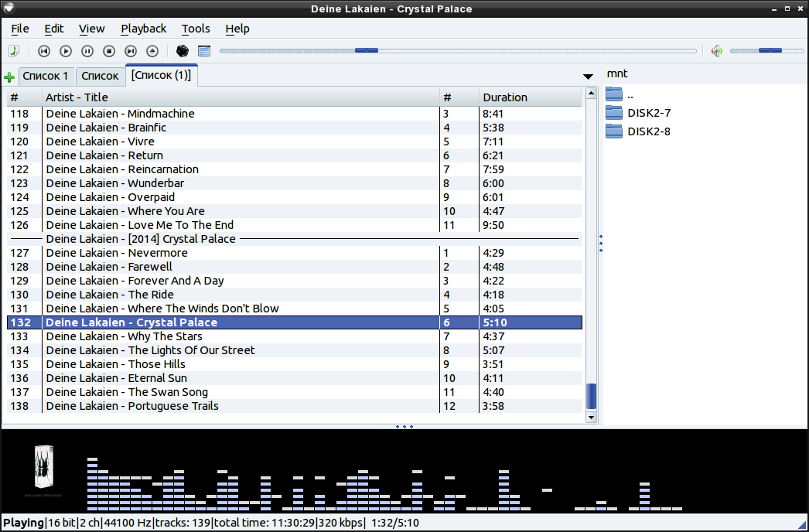Skip to the previous track

coord(43,51)
